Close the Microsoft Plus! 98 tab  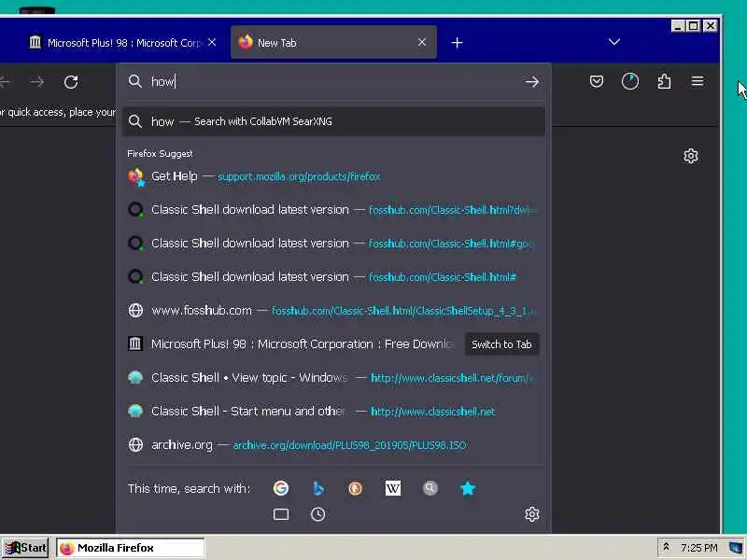212,42
